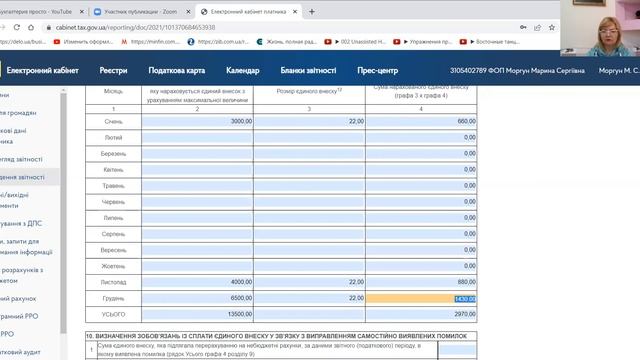Click Березень income input field
The width and height of the screenshot is (640, 360).
(197, 153)
